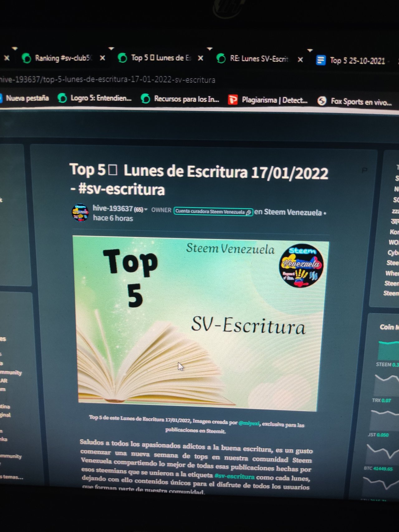
Task: Open the hive-193637 author avatar
Action: click(80, 213)
